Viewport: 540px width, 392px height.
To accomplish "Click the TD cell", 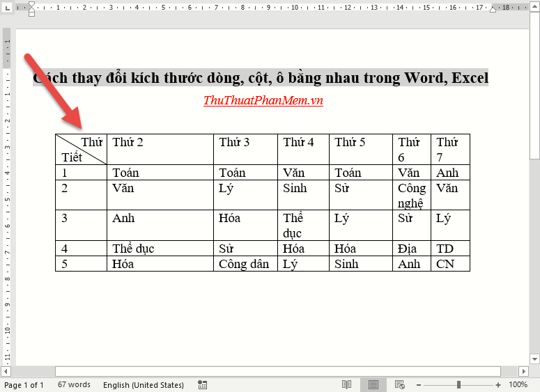I will click(450, 249).
